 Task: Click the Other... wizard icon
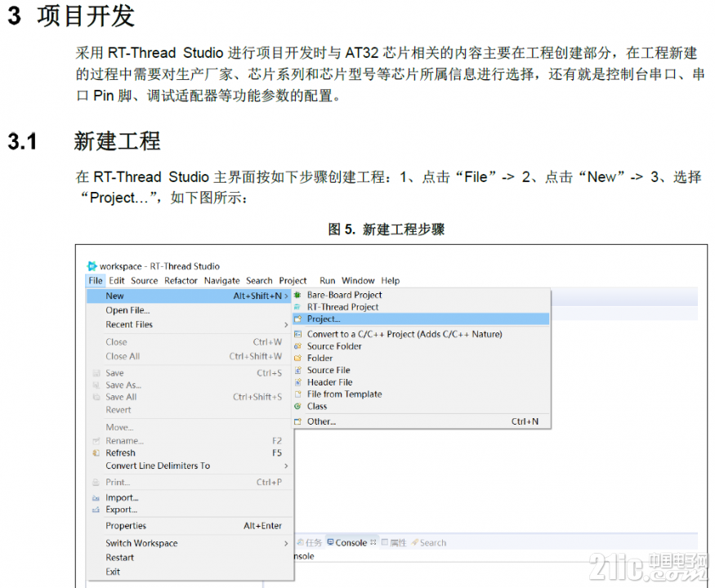[x=297, y=421]
